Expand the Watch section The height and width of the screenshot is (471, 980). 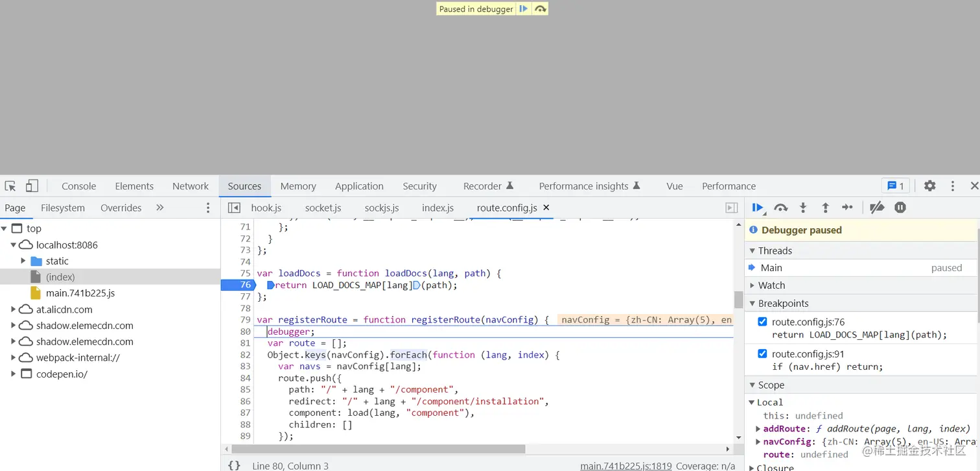(752, 285)
